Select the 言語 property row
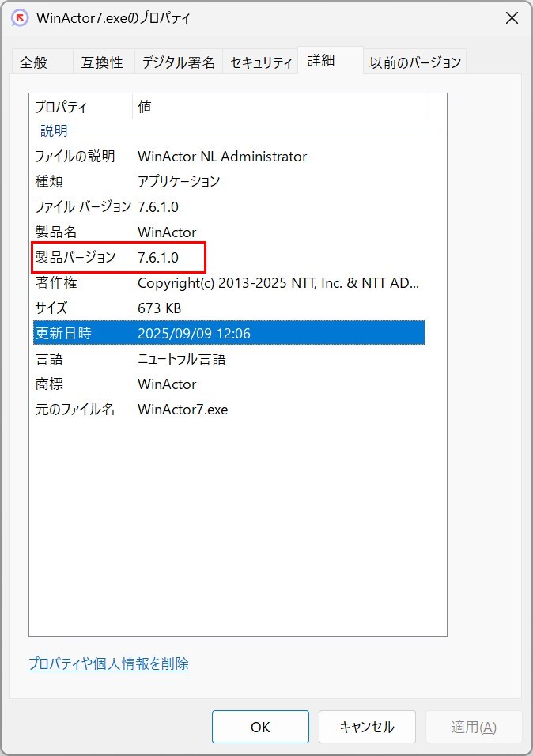Screen dimensions: 533x756 click(x=229, y=359)
